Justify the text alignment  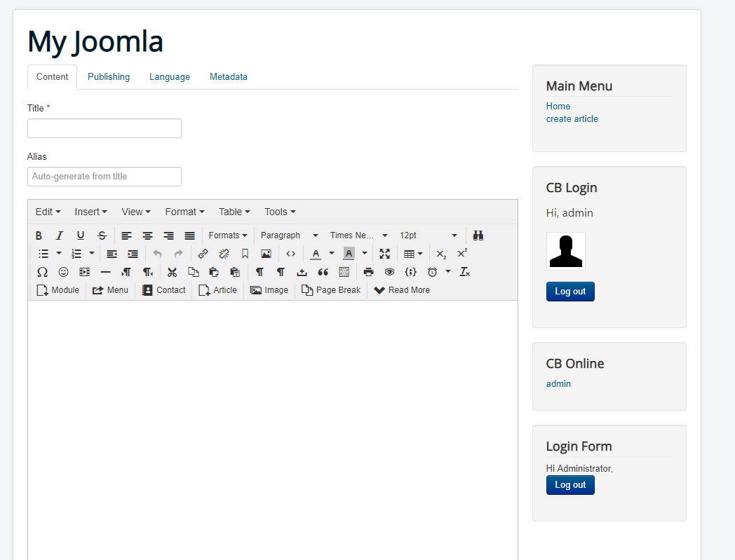[190, 235]
